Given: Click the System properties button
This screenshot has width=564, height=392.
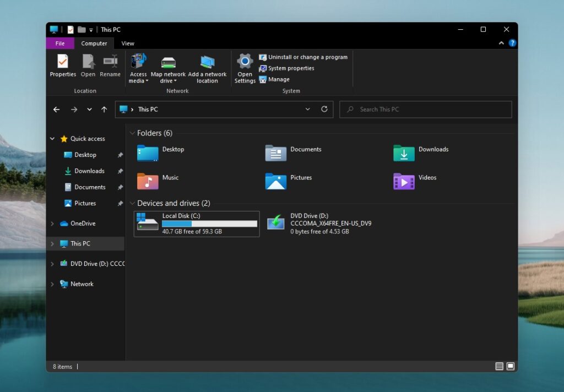Looking at the screenshot, I should (290, 68).
